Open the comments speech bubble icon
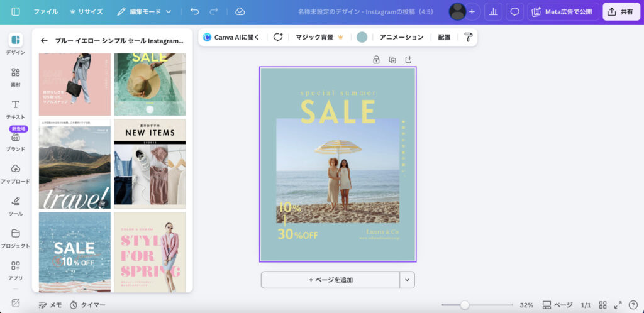 click(514, 11)
